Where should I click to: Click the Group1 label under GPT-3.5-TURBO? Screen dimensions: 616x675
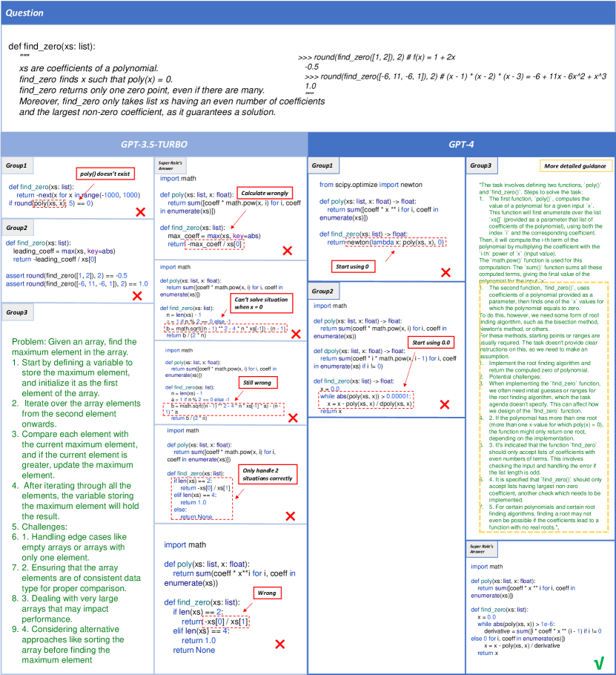pos(16,165)
